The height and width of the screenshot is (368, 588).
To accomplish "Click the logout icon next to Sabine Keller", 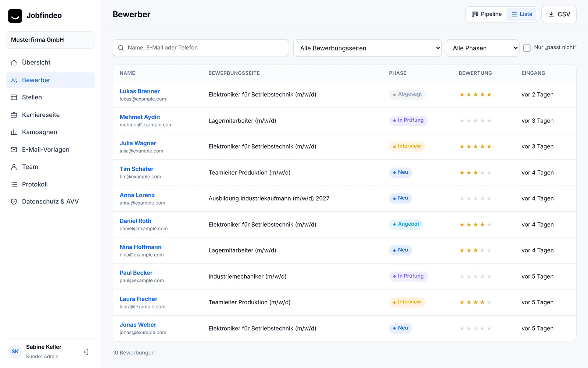I will coord(86,352).
